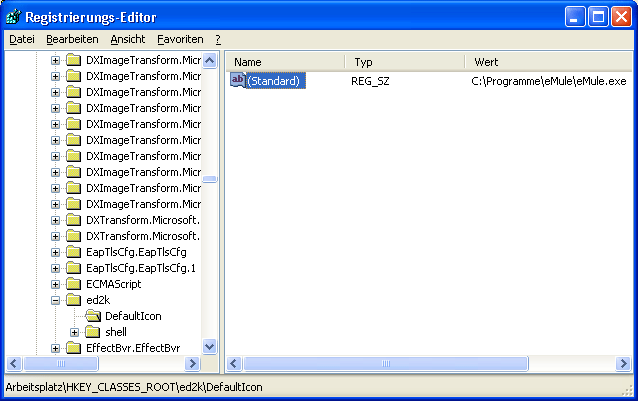Click the EffectBvr.EffectBvr folder icon
638x401 pixels.
[74, 348]
